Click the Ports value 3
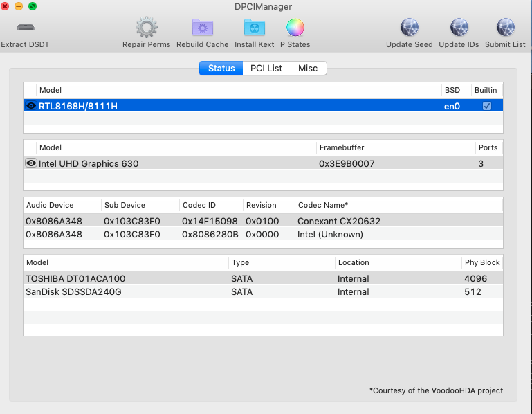The width and height of the screenshot is (532, 414). pos(481,163)
